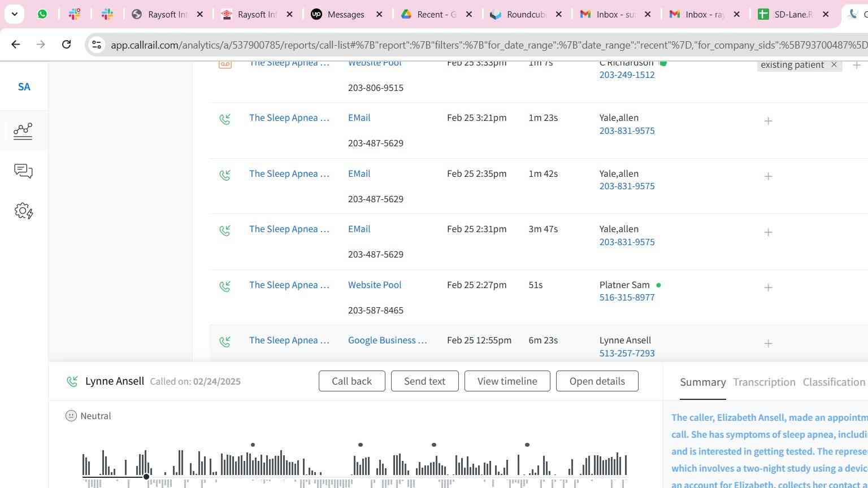Open the browser tab search dropdown
Screen dimensions: 868x488
coord(14,14)
